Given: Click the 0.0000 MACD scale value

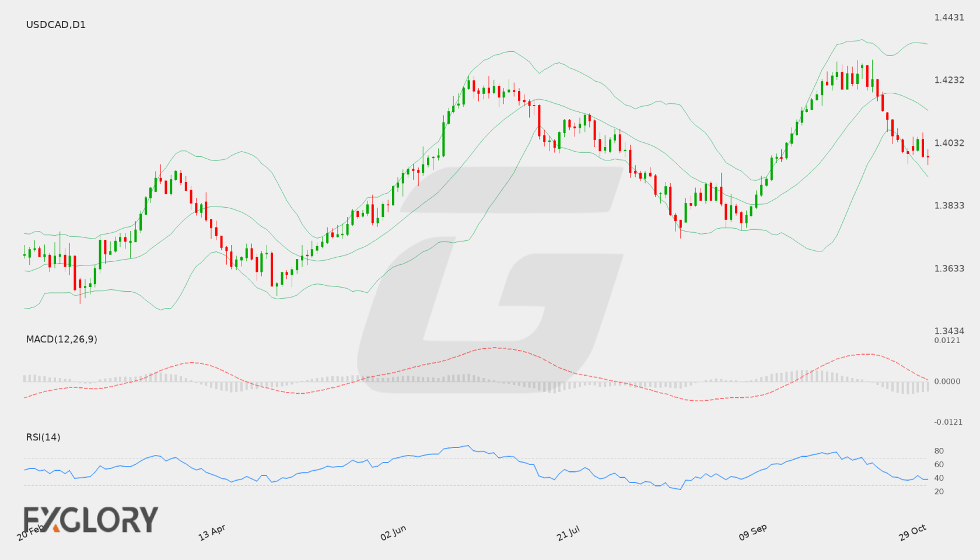Looking at the screenshot, I should pos(947,381).
